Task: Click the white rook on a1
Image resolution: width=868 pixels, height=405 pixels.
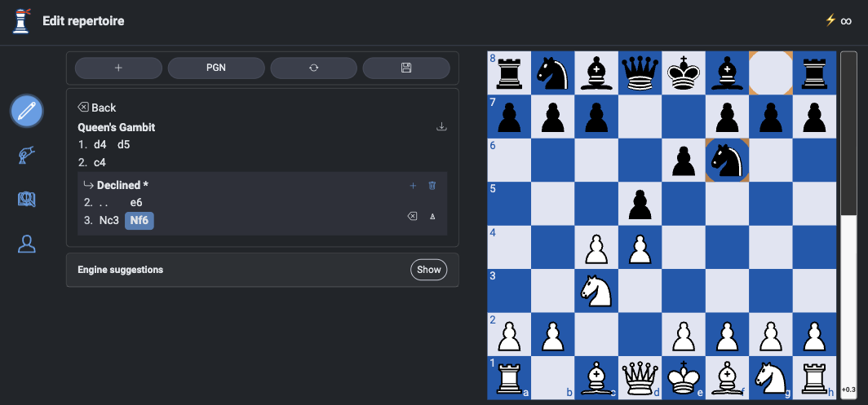Action: pos(509,377)
